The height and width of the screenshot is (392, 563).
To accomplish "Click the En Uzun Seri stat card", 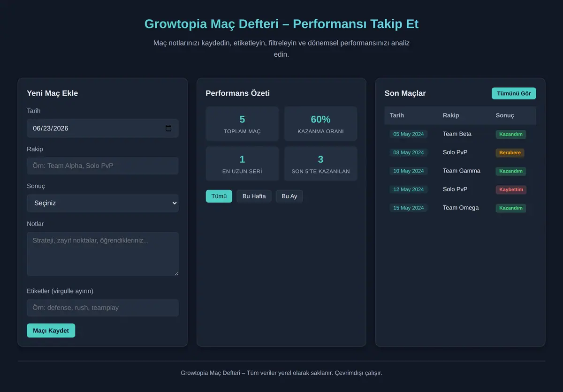I will click(x=242, y=164).
